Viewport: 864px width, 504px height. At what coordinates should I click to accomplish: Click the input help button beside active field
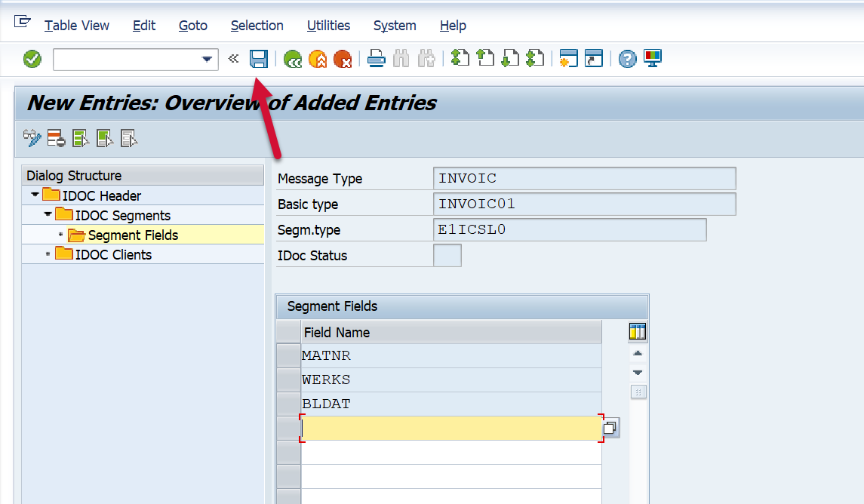point(610,428)
